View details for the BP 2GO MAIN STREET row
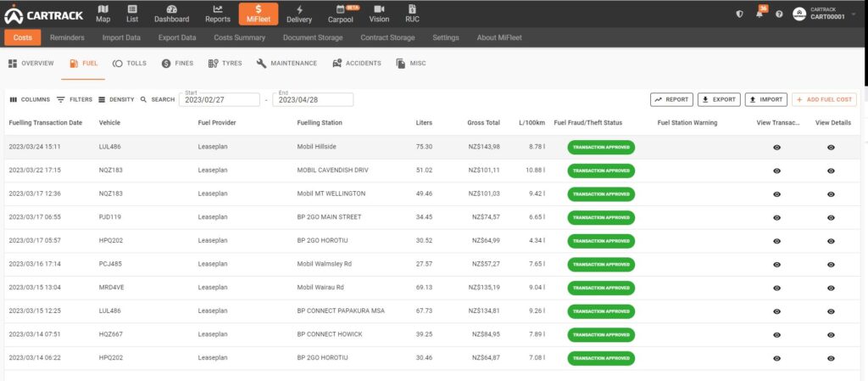868x381 pixels. click(831, 217)
